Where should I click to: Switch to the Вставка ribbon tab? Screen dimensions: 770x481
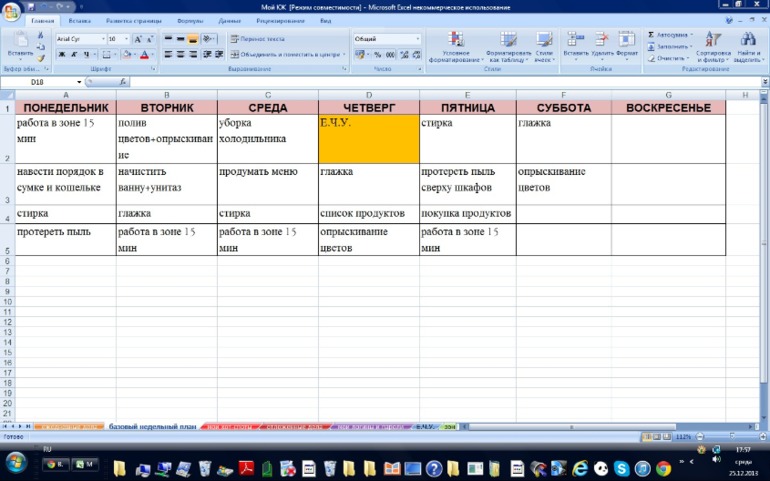coord(80,20)
